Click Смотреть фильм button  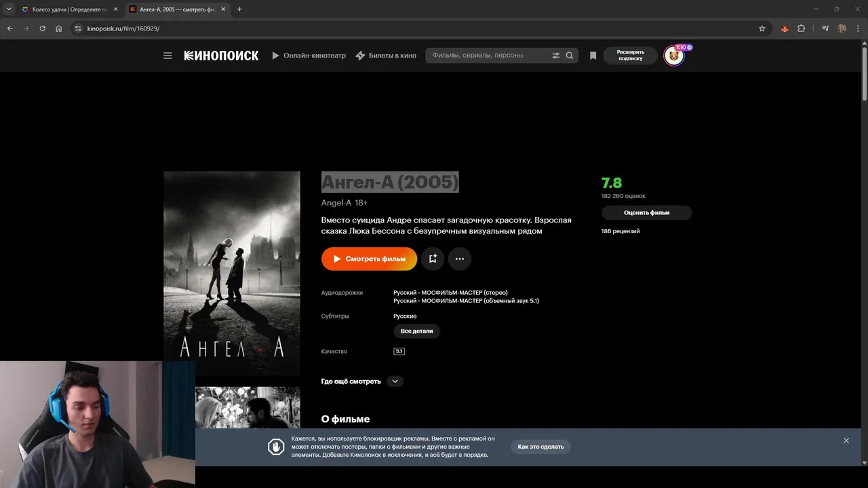[x=369, y=259]
